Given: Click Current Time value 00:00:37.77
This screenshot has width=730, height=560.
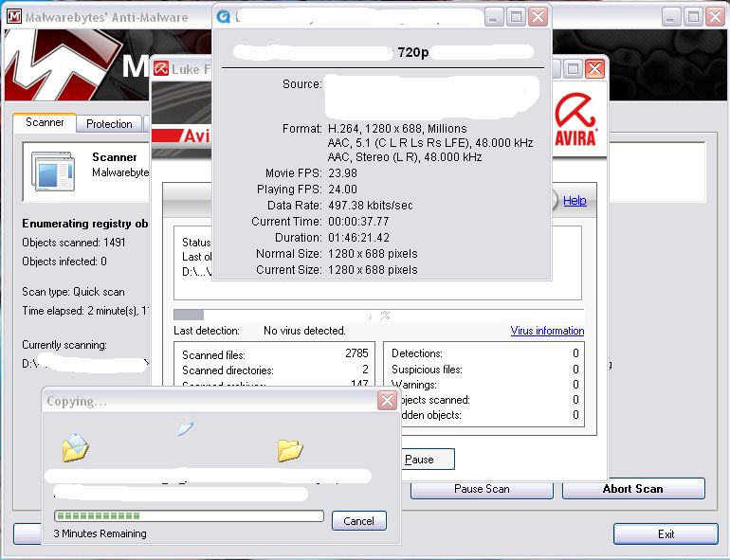Looking at the screenshot, I should [358, 222].
